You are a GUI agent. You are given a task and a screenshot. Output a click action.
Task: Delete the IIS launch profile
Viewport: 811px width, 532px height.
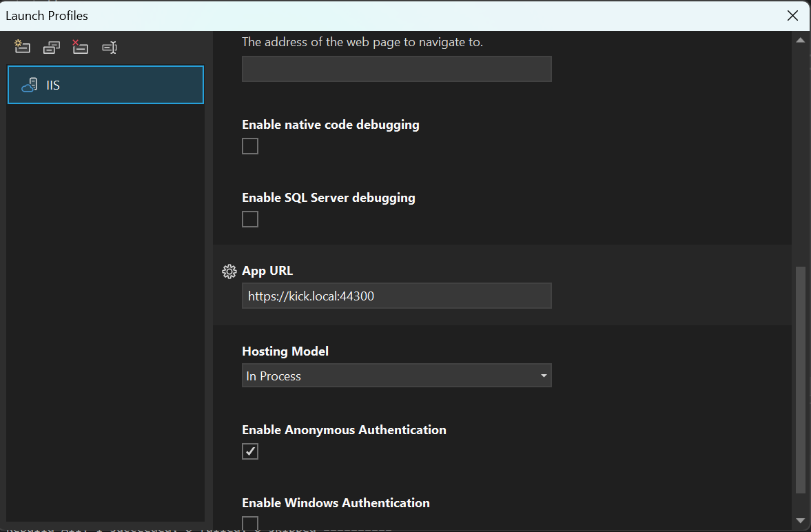click(80, 47)
